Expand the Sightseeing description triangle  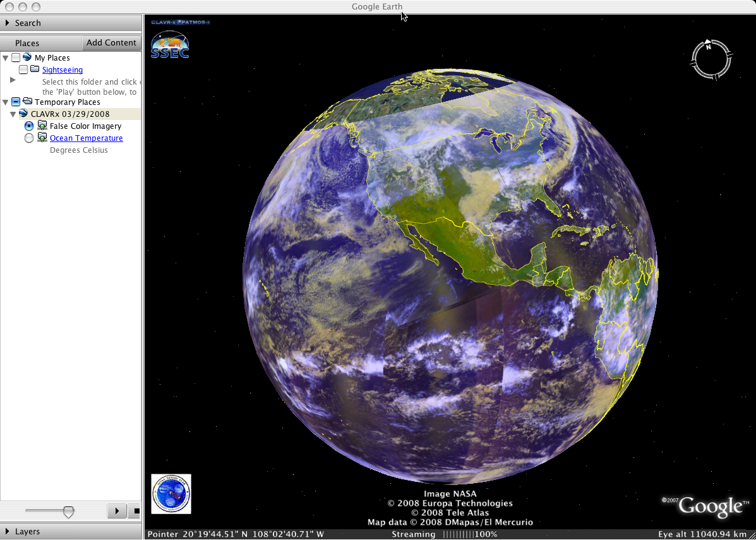pyautogui.click(x=13, y=80)
